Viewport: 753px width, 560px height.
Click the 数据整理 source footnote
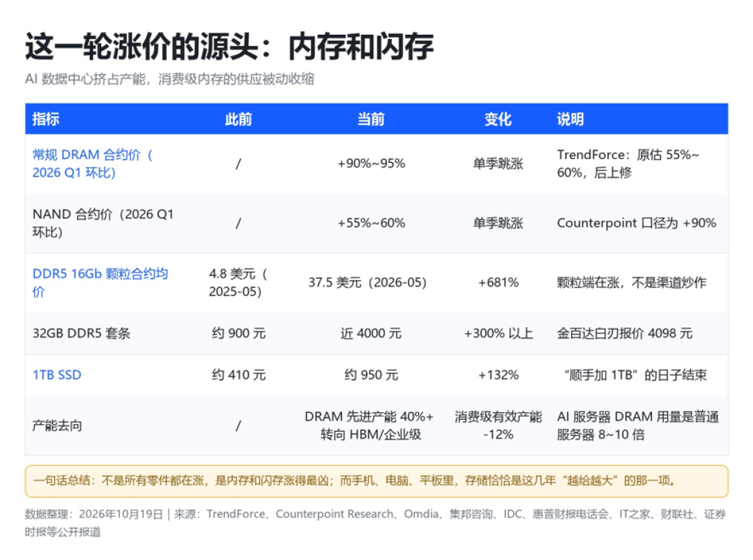point(376,522)
